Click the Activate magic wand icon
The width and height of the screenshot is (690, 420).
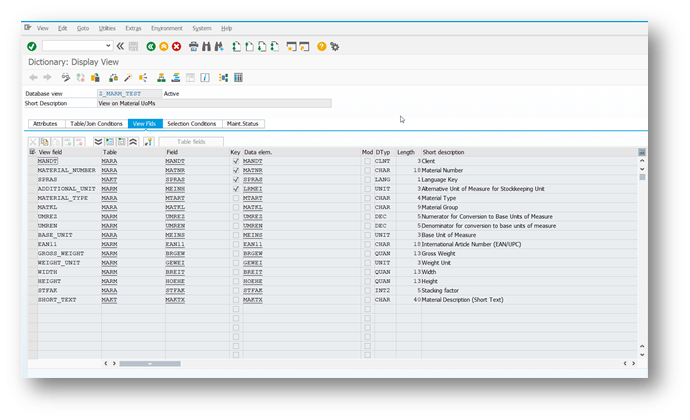[128, 78]
